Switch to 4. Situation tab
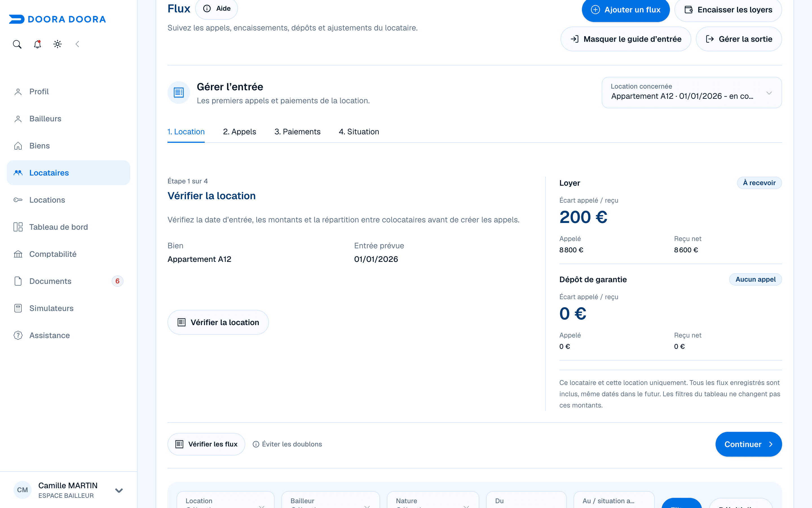This screenshot has height=508, width=812. pos(359,132)
